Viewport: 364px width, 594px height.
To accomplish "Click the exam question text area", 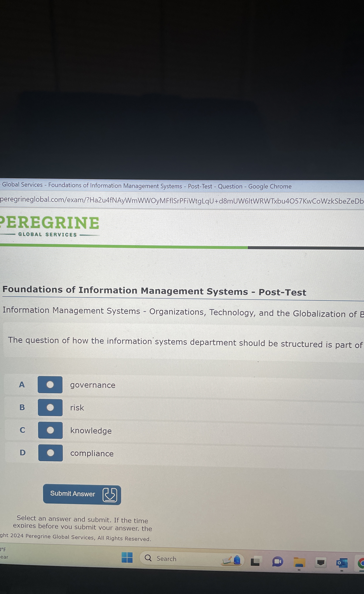I will click(x=168, y=342).
